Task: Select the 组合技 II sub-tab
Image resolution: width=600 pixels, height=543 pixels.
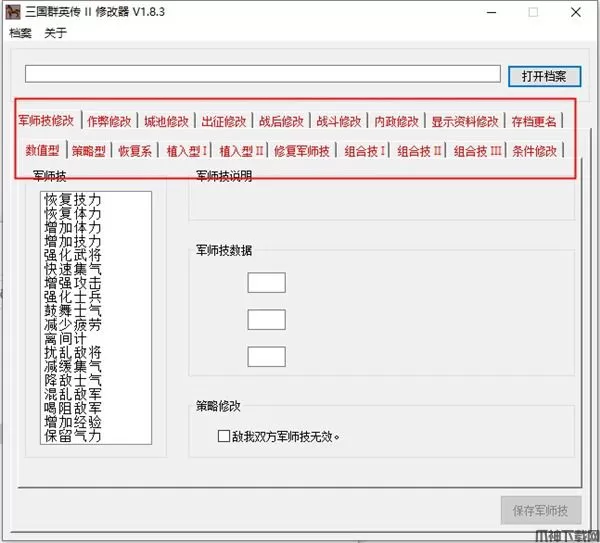Action: (419, 151)
